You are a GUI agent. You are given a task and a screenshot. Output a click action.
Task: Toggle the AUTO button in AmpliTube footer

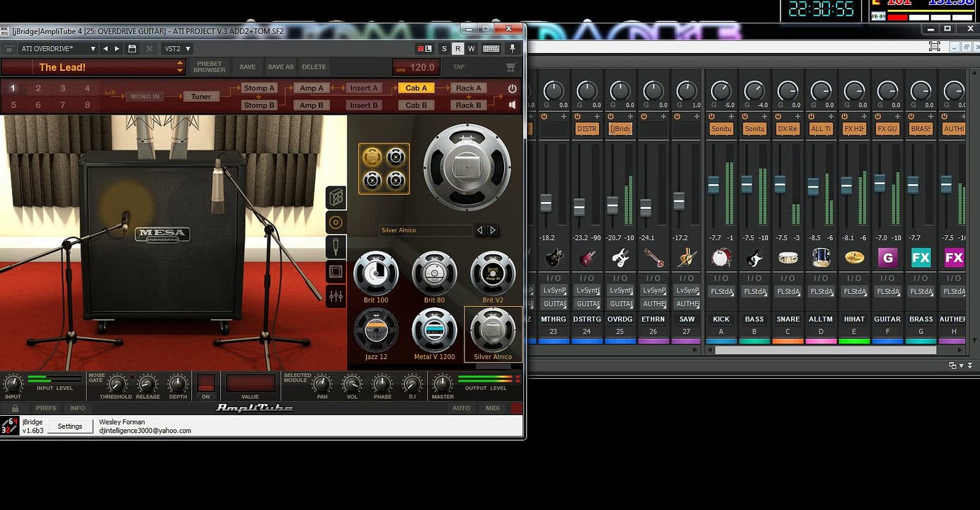coord(461,408)
